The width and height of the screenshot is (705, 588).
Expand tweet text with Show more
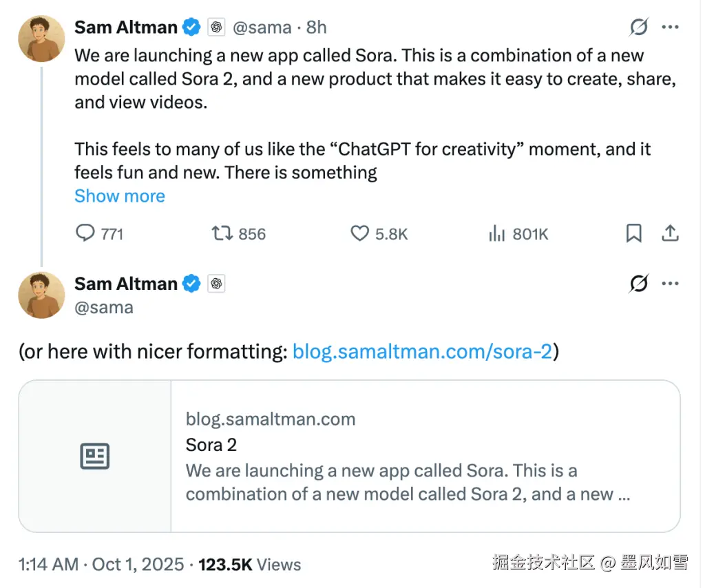coord(120,196)
